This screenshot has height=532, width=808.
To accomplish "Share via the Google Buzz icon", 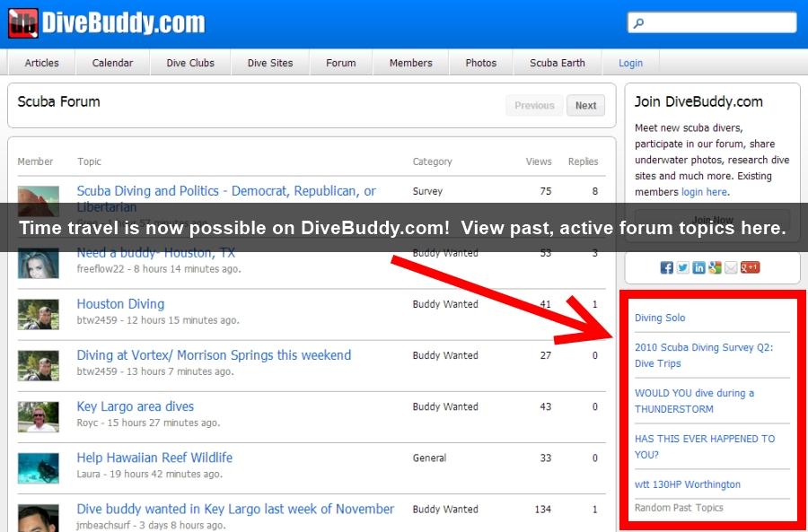I will (715, 267).
